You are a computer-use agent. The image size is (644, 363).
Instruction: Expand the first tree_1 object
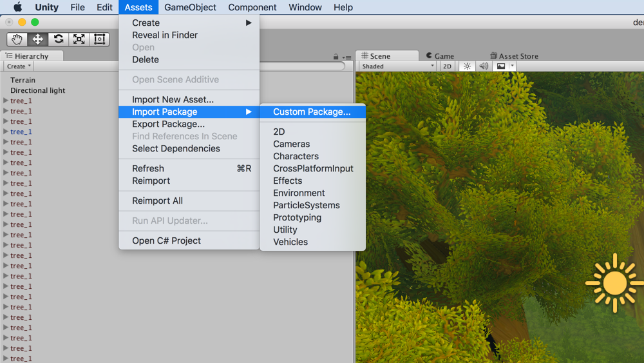coord(6,101)
